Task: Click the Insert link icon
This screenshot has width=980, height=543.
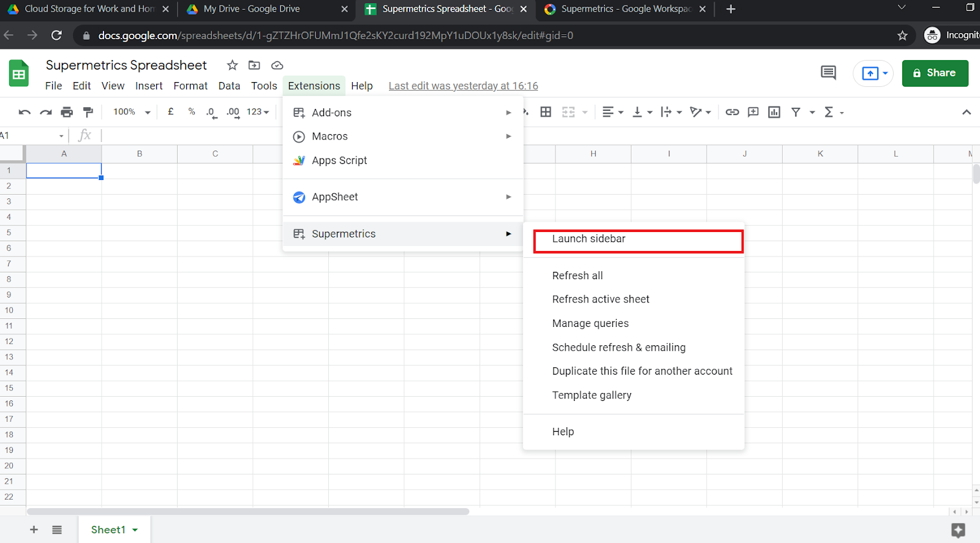Action: click(732, 112)
